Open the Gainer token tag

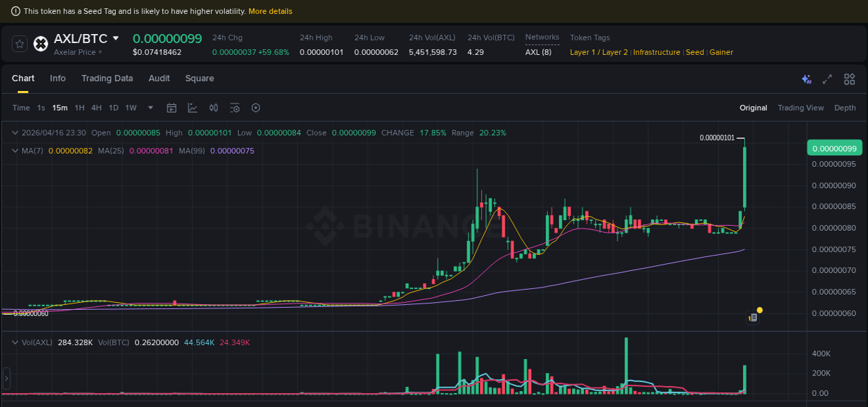[721, 52]
